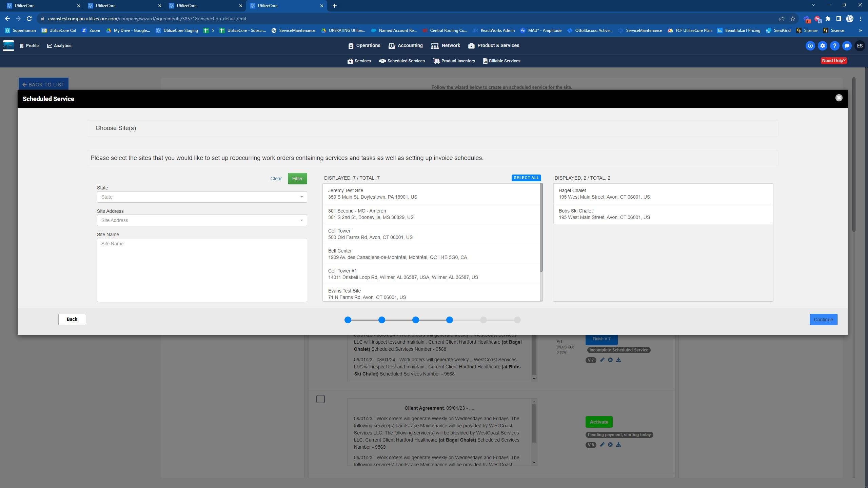Expand the State dropdown
The width and height of the screenshot is (868, 488).
click(x=202, y=197)
